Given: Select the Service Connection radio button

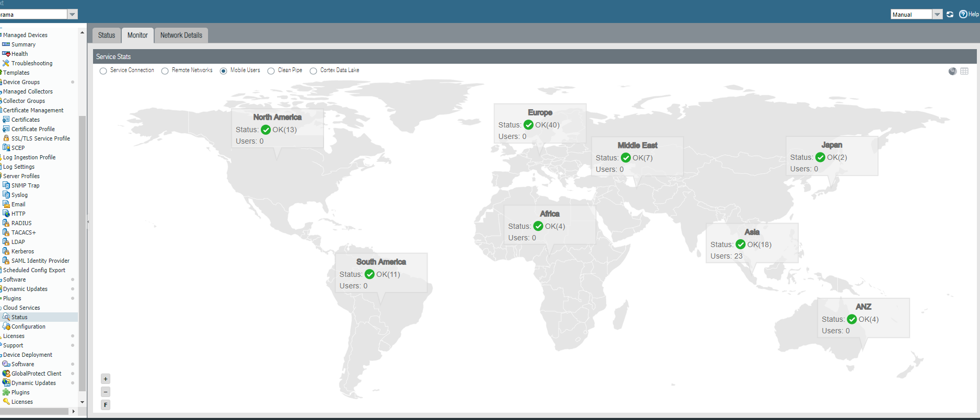Looking at the screenshot, I should coord(103,71).
